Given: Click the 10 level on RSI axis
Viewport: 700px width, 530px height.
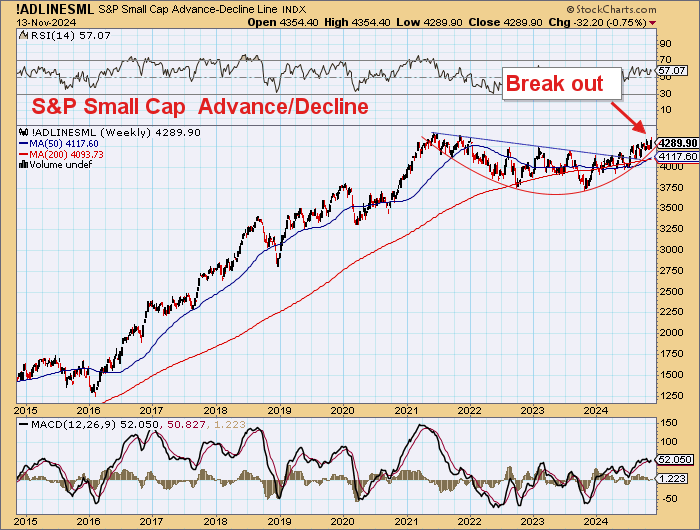Looking at the screenshot, I should pos(665,110).
